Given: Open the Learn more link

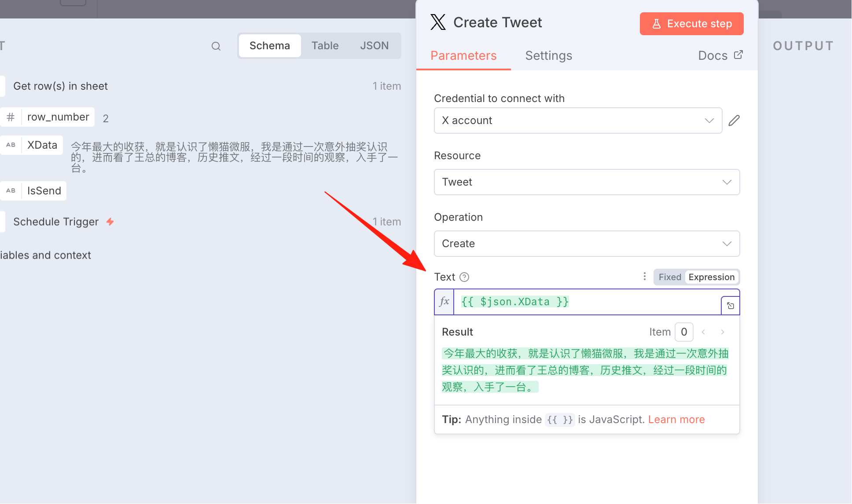Looking at the screenshot, I should 676,420.
